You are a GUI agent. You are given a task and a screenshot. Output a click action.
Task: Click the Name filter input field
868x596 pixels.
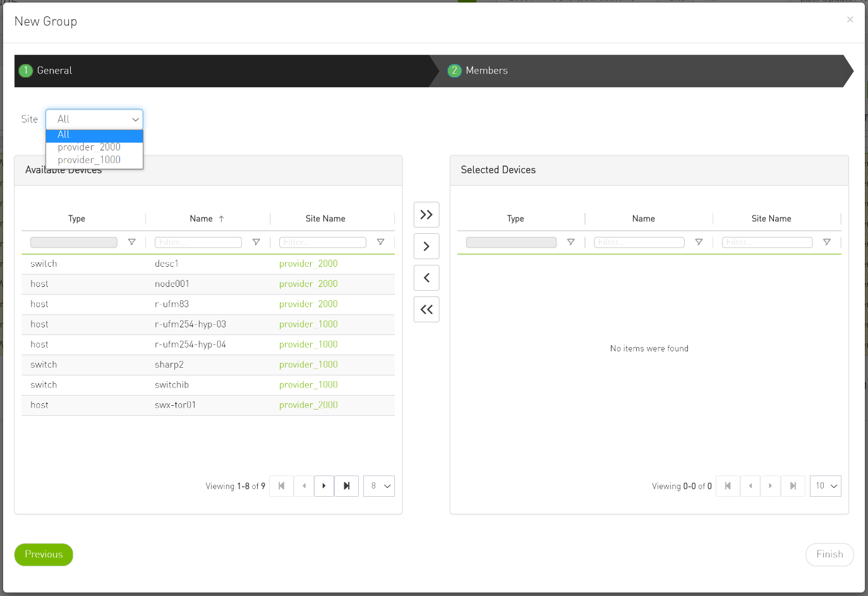[198, 242]
